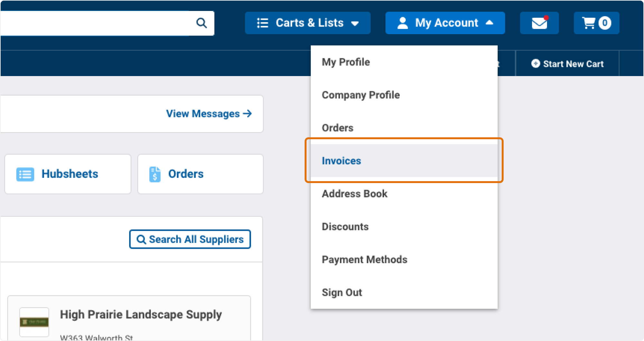Toggle the cart item count indicator

(605, 23)
